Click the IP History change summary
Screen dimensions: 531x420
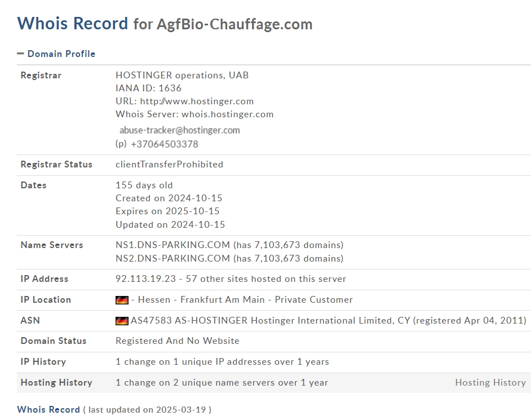(222, 362)
